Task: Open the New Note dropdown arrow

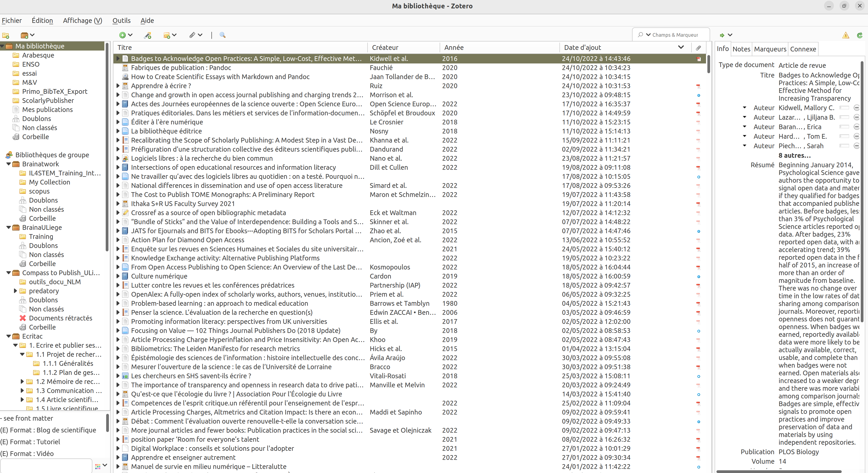Action: pyautogui.click(x=174, y=35)
